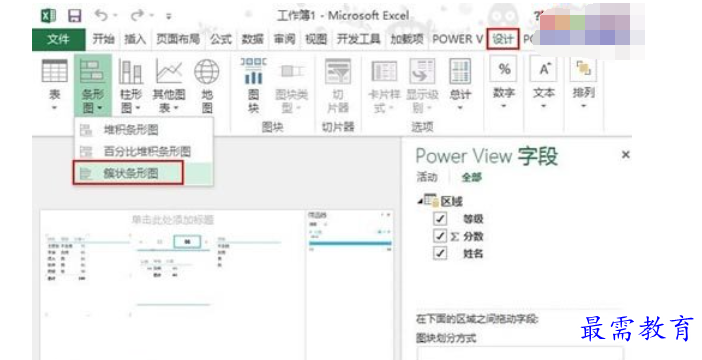Open the 公式 ribbon tab

pyautogui.click(x=221, y=39)
